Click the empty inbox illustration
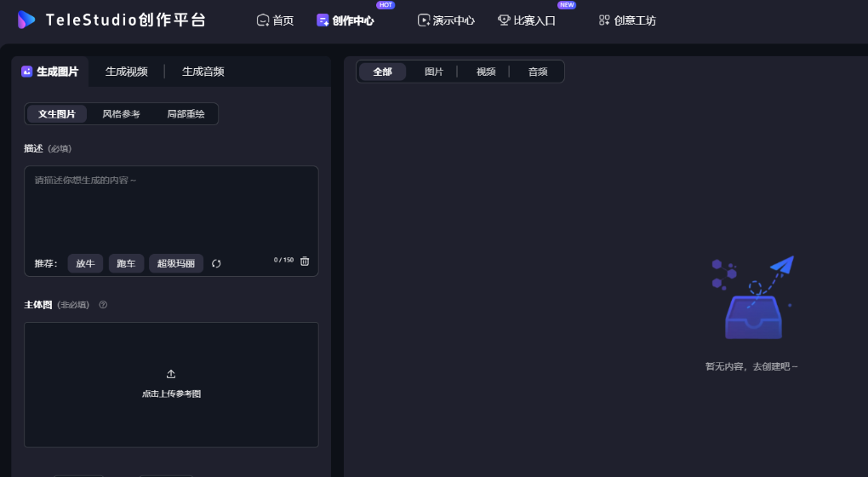This screenshot has height=477, width=868. [752, 300]
